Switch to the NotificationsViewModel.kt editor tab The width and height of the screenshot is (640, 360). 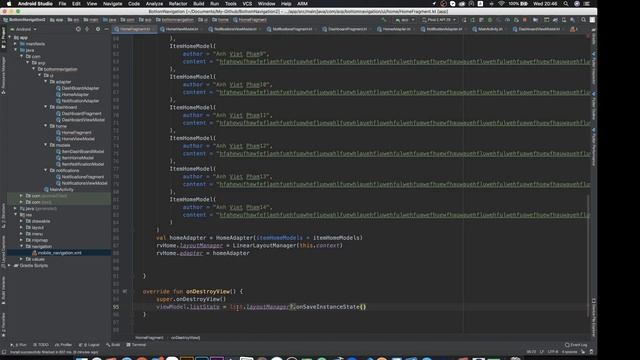[235, 29]
